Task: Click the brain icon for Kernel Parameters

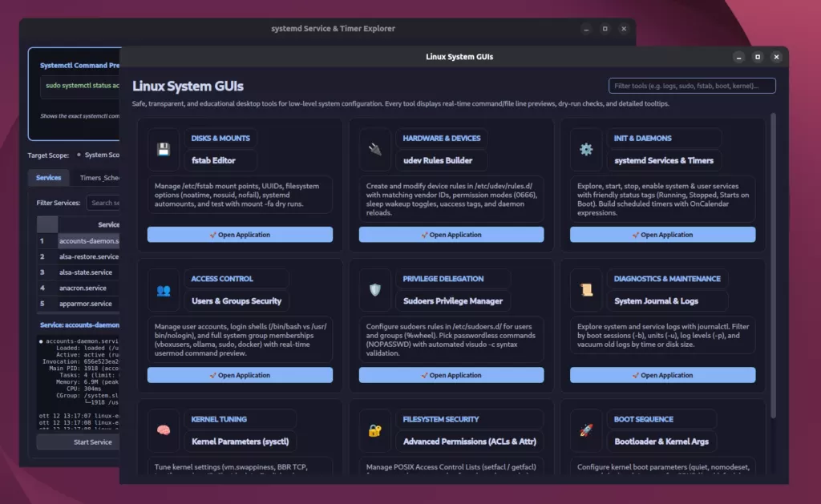Action: tap(164, 430)
